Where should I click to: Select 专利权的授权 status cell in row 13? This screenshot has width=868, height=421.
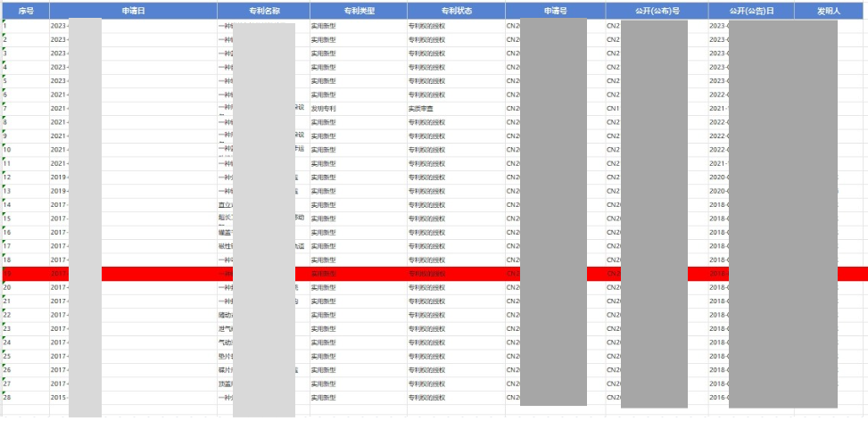pos(456,191)
